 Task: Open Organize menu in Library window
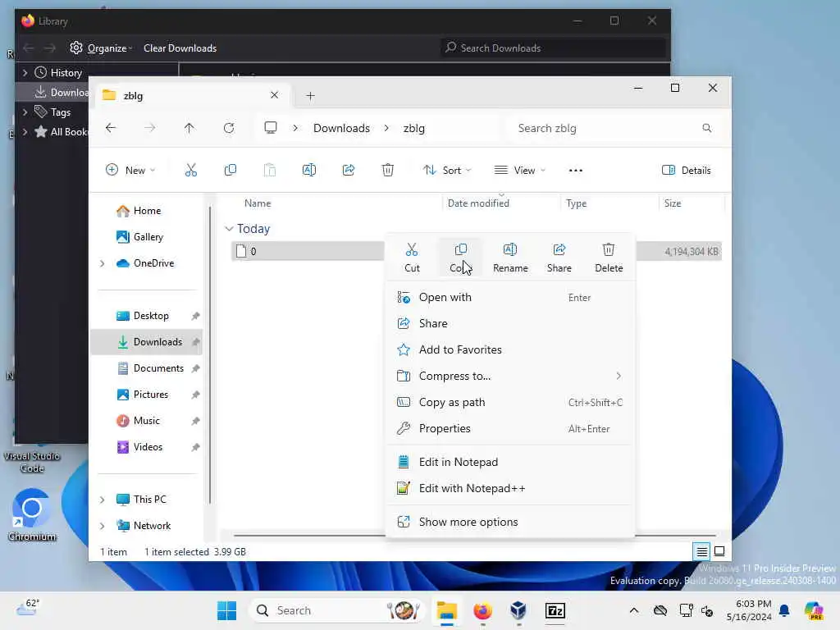(101, 48)
